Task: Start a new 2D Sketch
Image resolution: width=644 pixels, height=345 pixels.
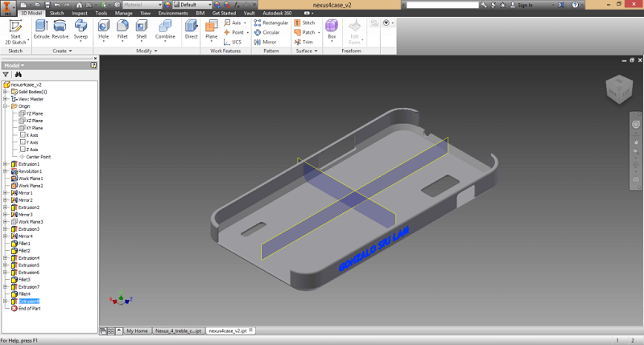Action: (x=15, y=32)
